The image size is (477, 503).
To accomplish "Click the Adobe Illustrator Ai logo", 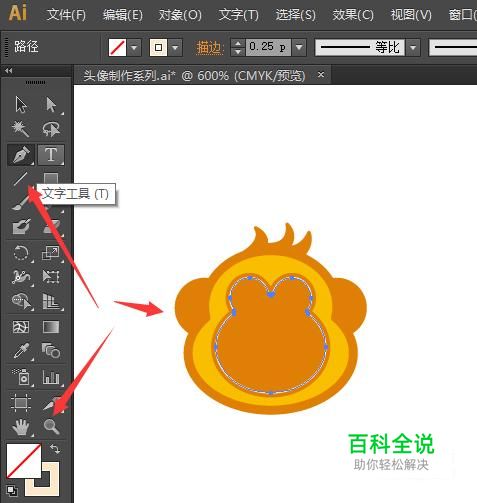I will click(17, 13).
